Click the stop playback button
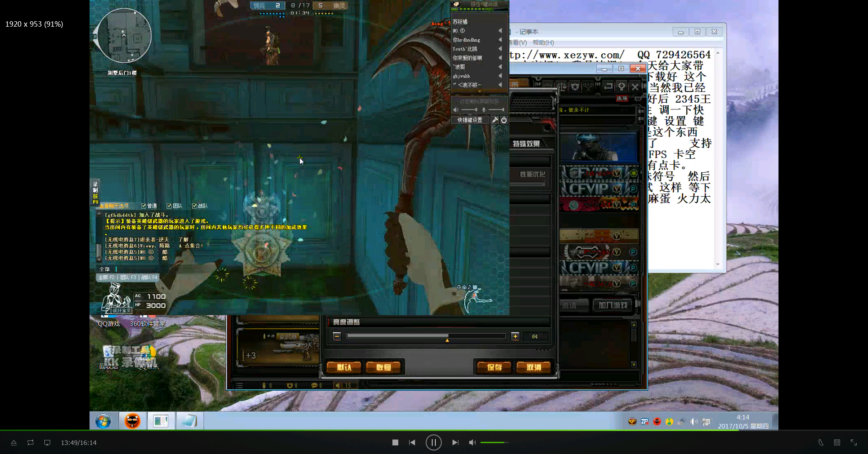 [395, 442]
